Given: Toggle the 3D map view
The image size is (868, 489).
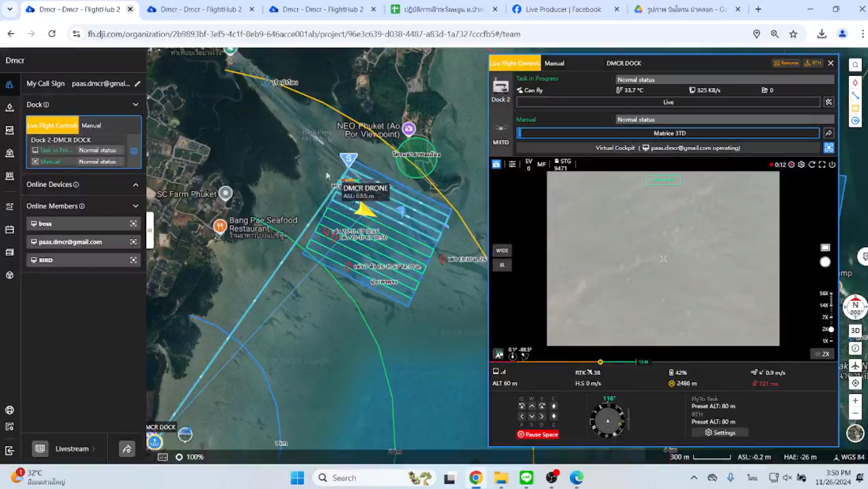Looking at the screenshot, I should coord(855,331).
